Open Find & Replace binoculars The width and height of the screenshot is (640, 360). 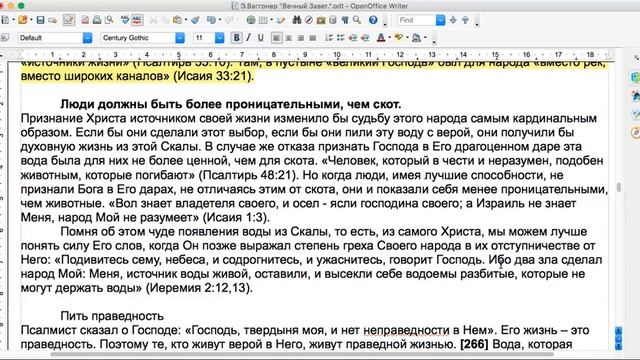[297, 20]
